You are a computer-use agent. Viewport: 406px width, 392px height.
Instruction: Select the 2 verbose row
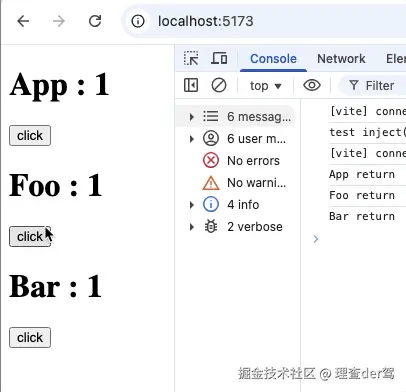click(235, 227)
